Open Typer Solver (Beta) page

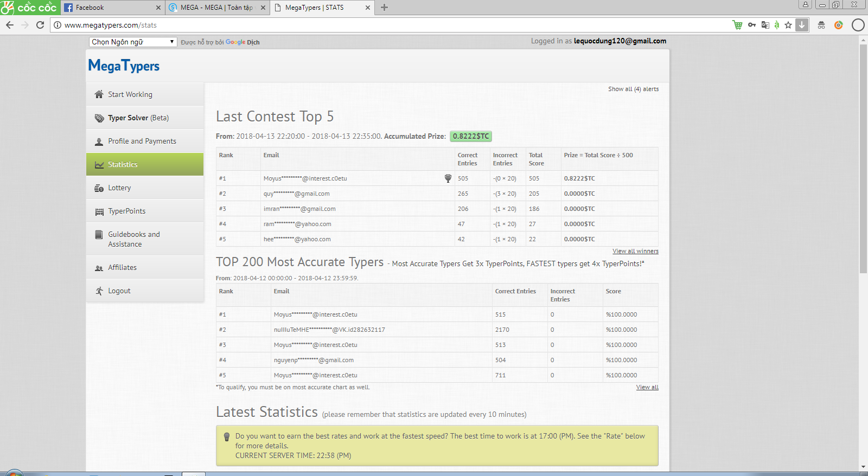click(x=145, y=118)
